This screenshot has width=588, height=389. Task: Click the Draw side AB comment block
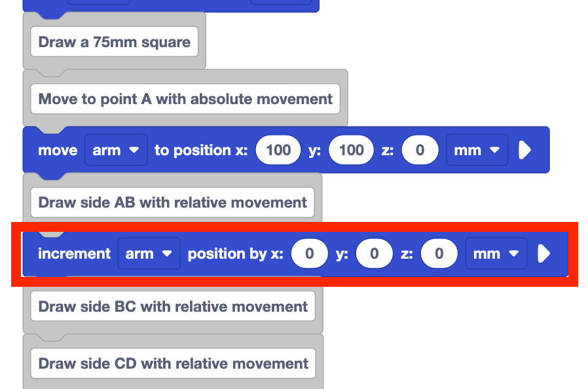(x=172, y=202)
